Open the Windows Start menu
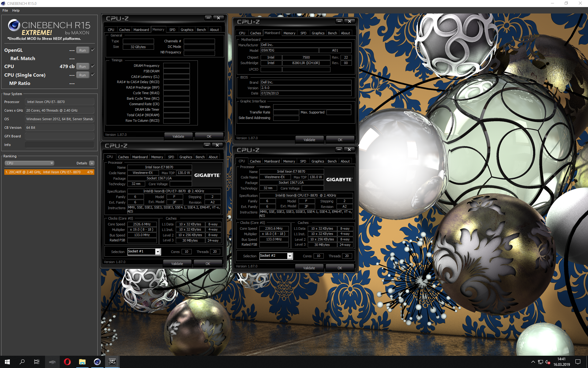This screenshot has width=588, height=368. click(7, 362)
